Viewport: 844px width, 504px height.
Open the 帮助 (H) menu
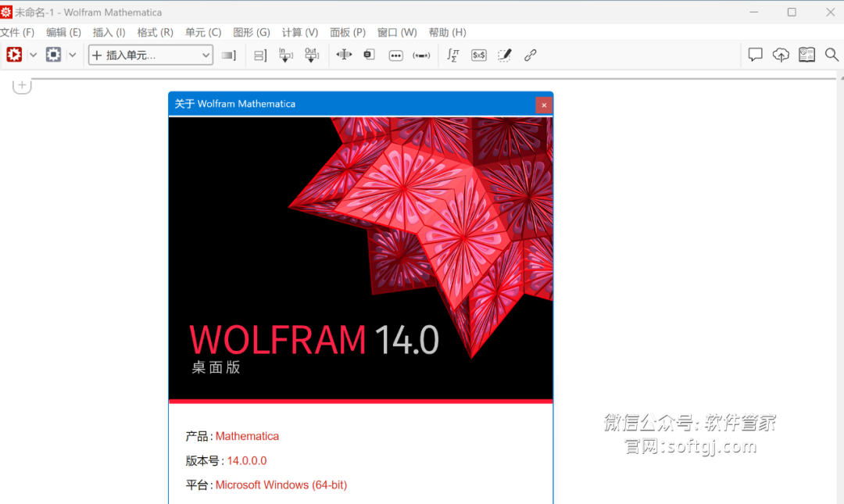tap(447, 32)
